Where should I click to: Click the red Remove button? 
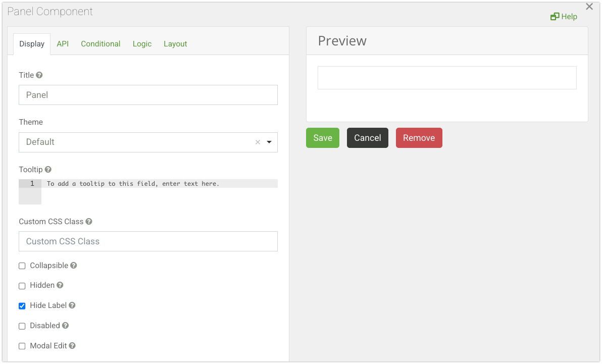click(x=419, y=138)
